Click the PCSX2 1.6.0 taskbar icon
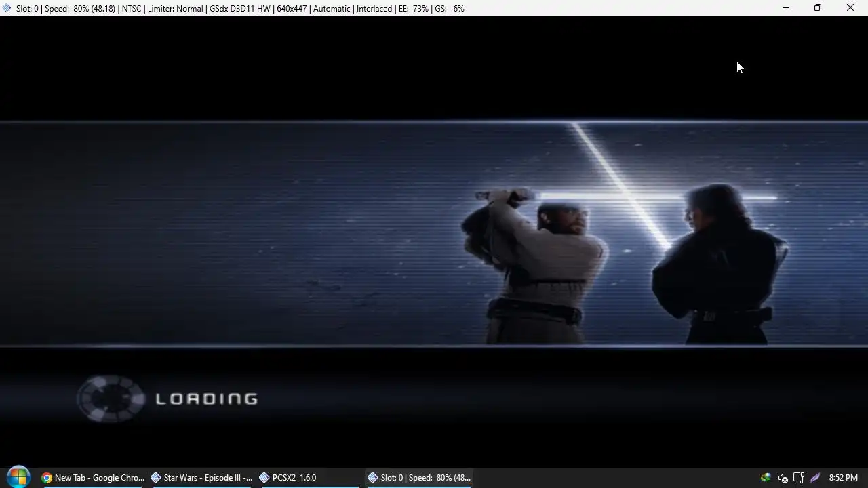 tap(264, 478)
